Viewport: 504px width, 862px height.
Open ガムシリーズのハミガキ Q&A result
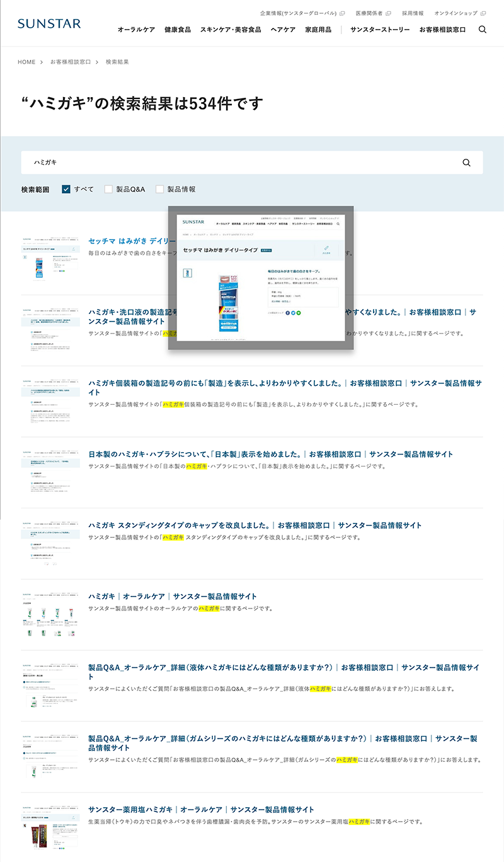tap(283, 743)
